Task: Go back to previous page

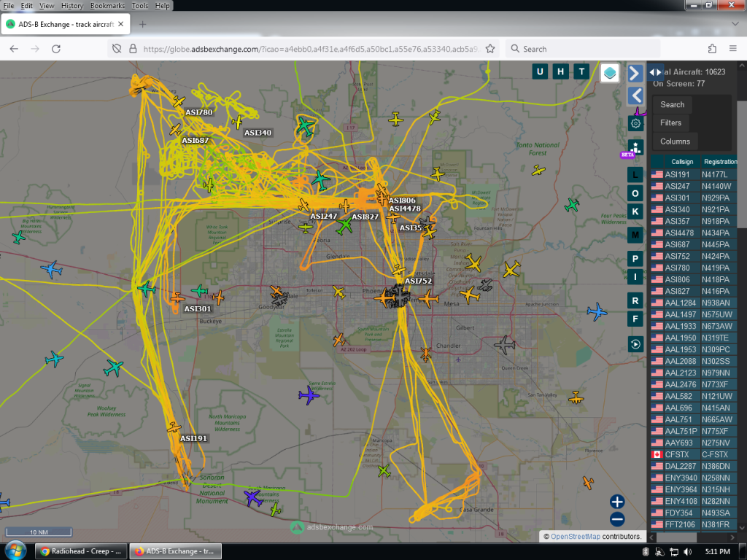Action: [x=15, y=49]
